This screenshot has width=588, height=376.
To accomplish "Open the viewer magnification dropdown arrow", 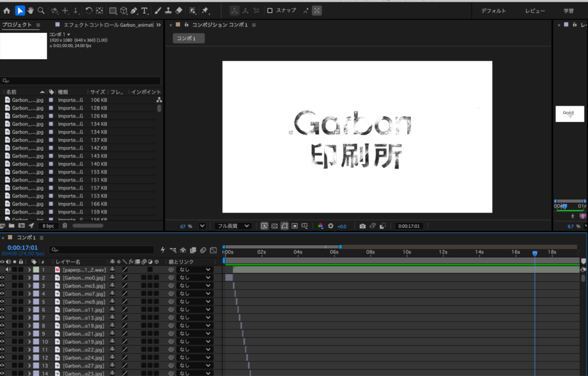I will [x=202, y=226].
